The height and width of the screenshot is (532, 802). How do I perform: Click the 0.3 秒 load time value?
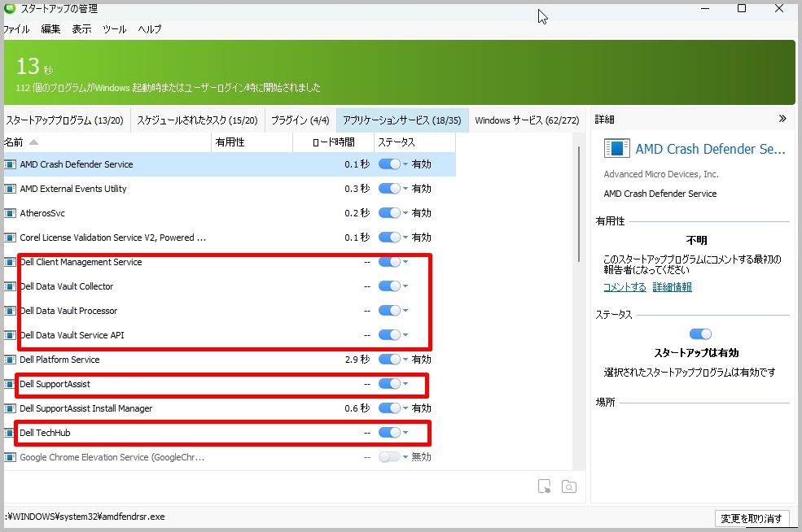point(357,189)
